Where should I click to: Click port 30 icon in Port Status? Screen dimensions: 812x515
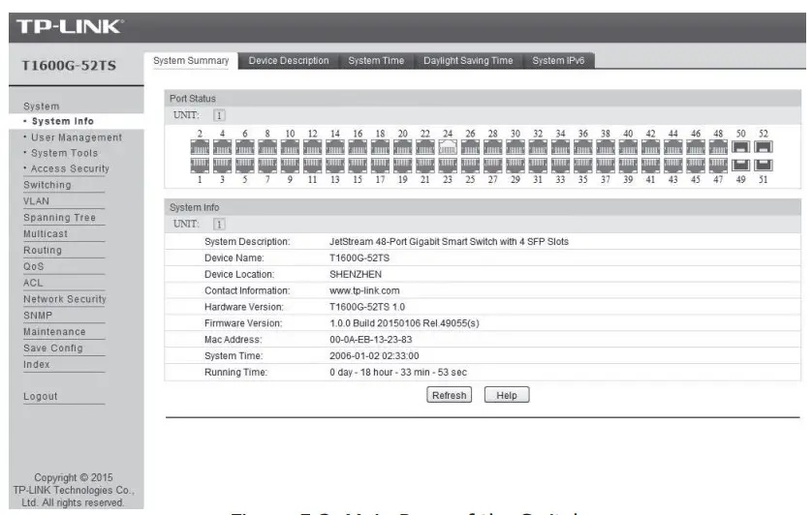pyautogui.click(x=515, y=147)
